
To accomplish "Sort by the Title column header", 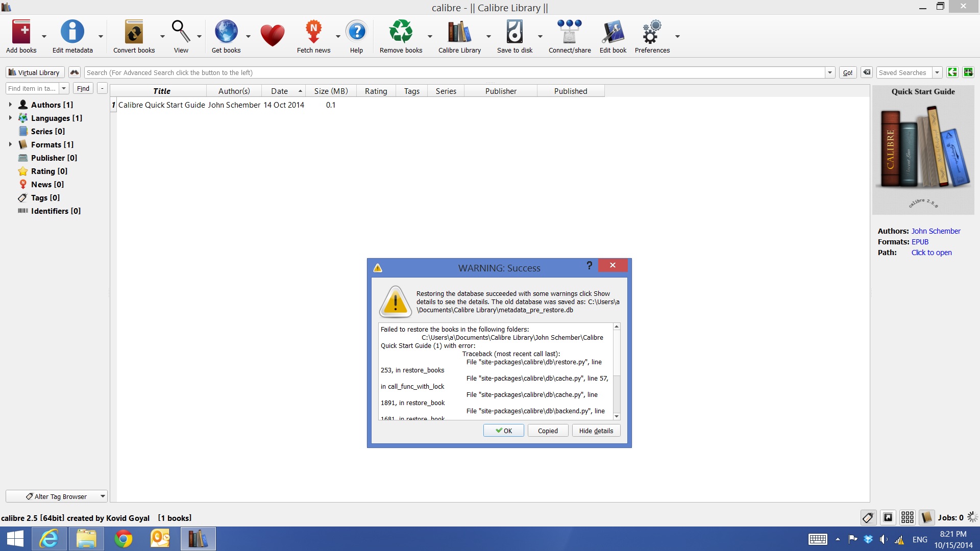I will coord(161,91).
